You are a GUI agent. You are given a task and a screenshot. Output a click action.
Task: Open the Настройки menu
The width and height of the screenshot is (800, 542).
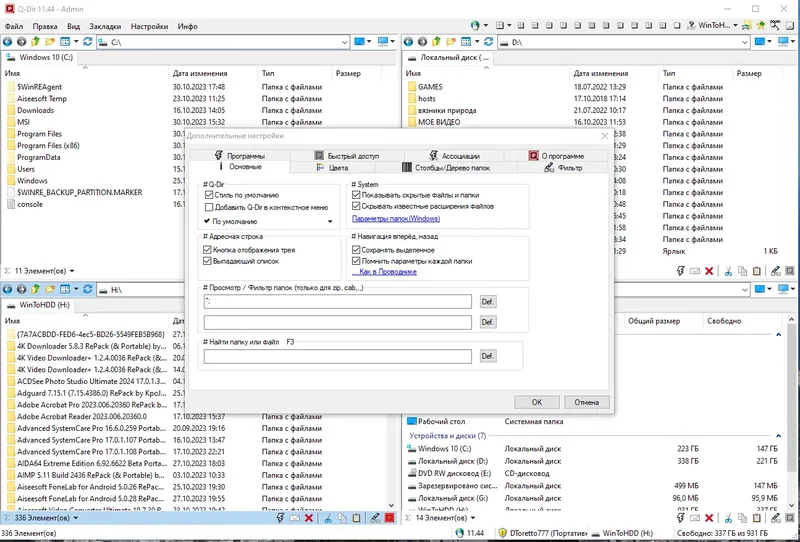[x=149, y=26]
